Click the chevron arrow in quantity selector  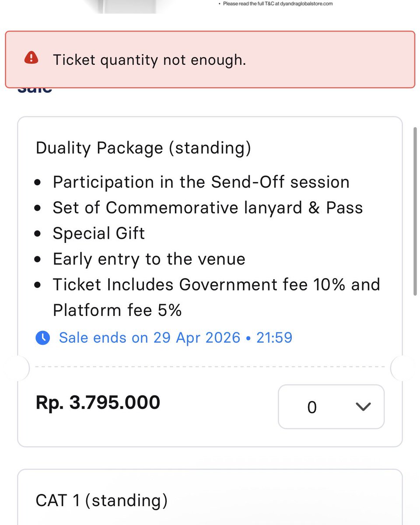(363, 407)
